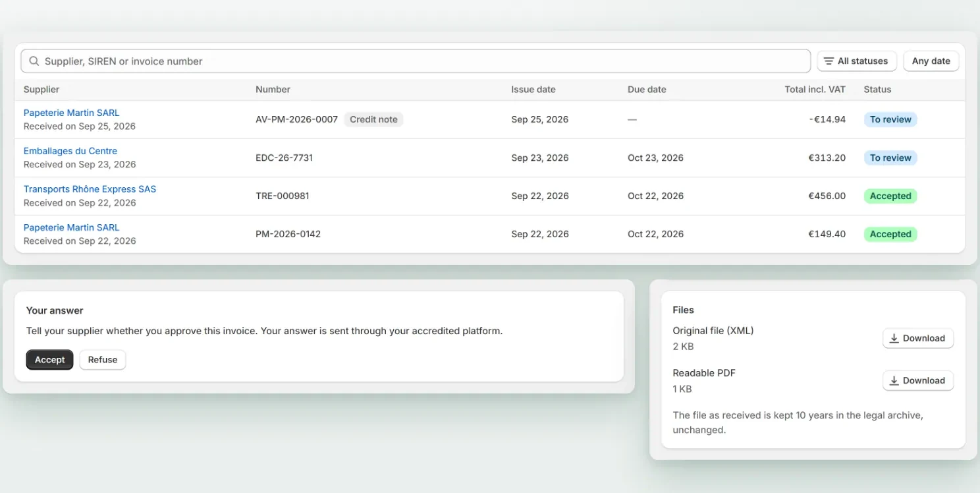This screenshot has height=493, width=980.
Task: Focus the supplier, SIREN or invoice search field
Action: [x=416, y=61]
